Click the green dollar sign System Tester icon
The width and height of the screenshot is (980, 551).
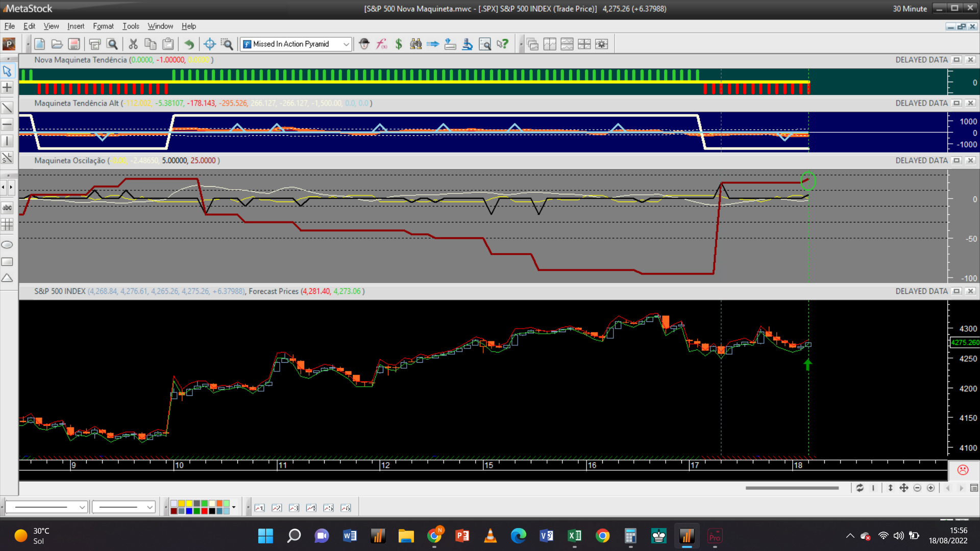(399, 44)
